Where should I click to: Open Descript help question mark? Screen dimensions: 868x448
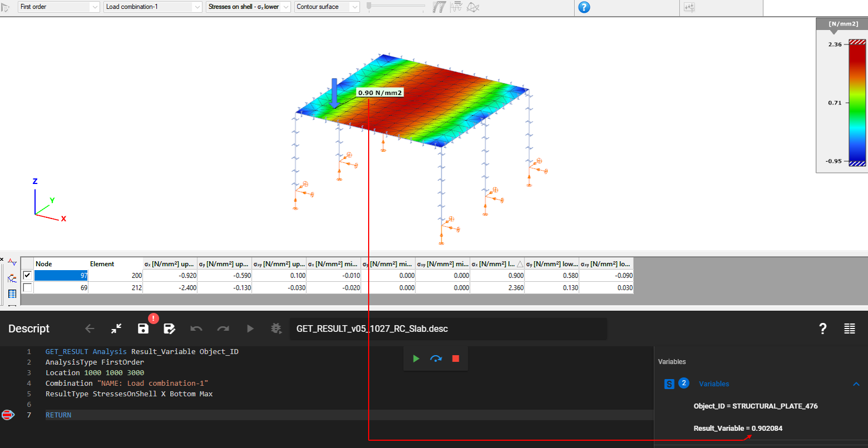click(x=823, y=328)
